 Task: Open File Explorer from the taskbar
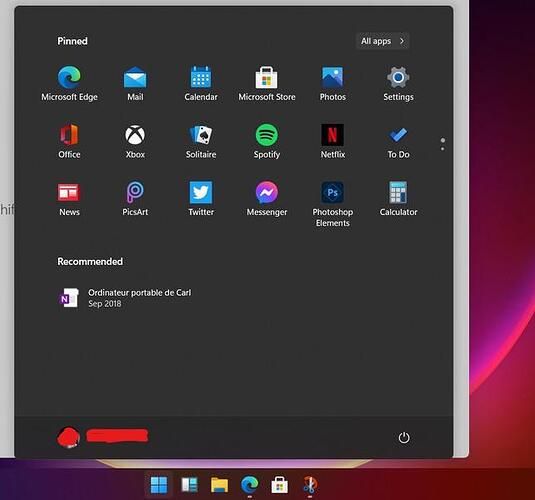tap(219, 485)
